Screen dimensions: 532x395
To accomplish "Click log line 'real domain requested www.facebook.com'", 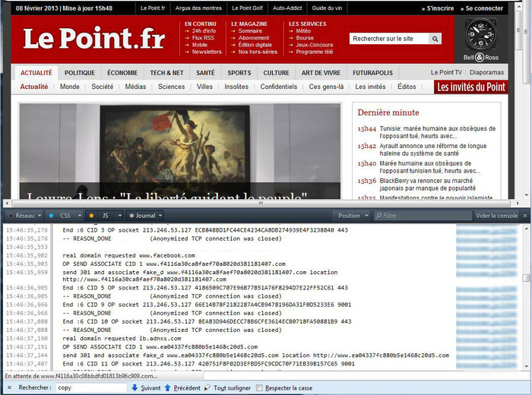I will [x=128, y=256].
